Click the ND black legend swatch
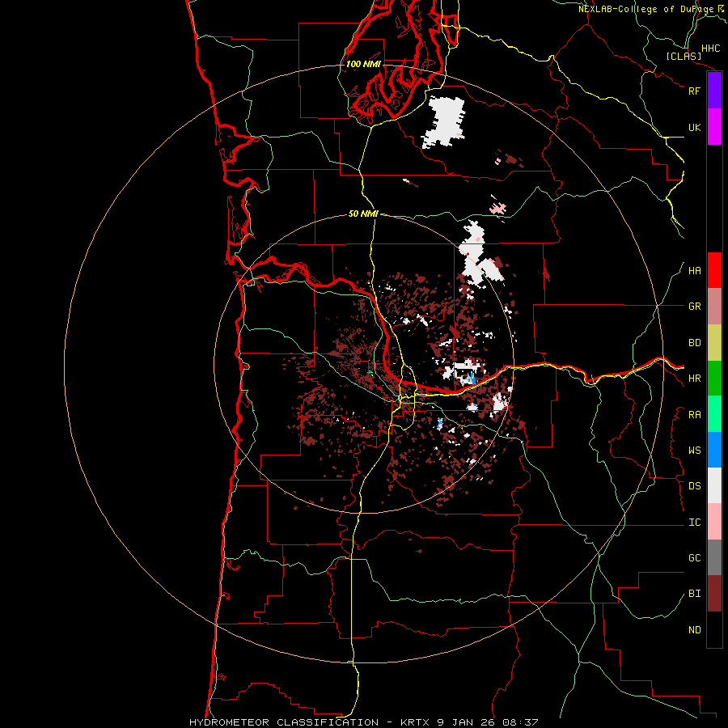 [x=714, y=629]
